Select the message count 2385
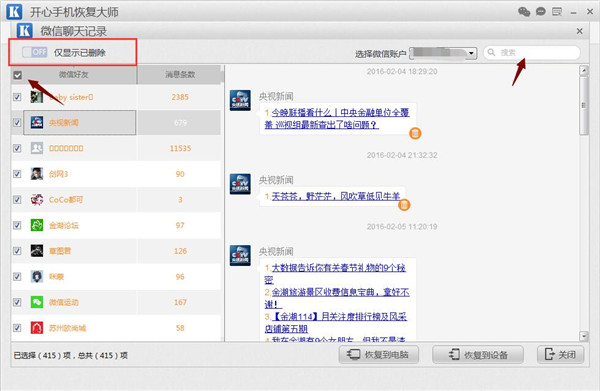Image resolution: width=600 pixels, height=391 pixels. pyautogui.click(x=180, y=97)
